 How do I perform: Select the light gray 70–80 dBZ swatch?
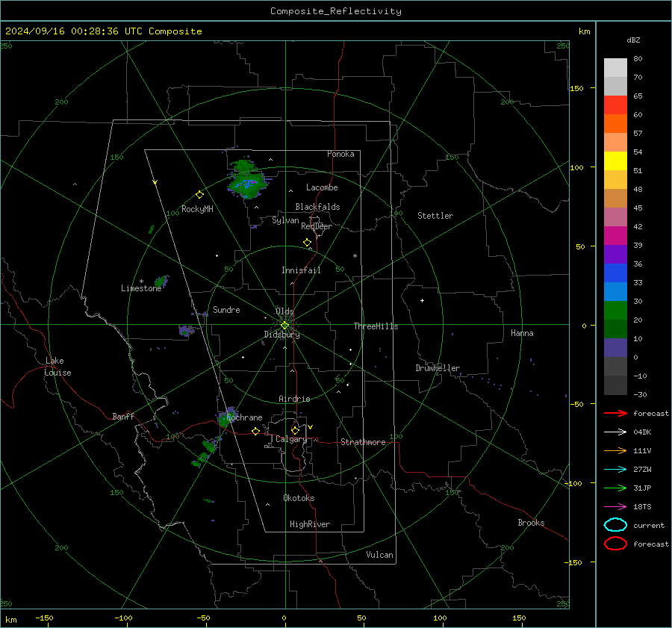(x=615, y=68)
